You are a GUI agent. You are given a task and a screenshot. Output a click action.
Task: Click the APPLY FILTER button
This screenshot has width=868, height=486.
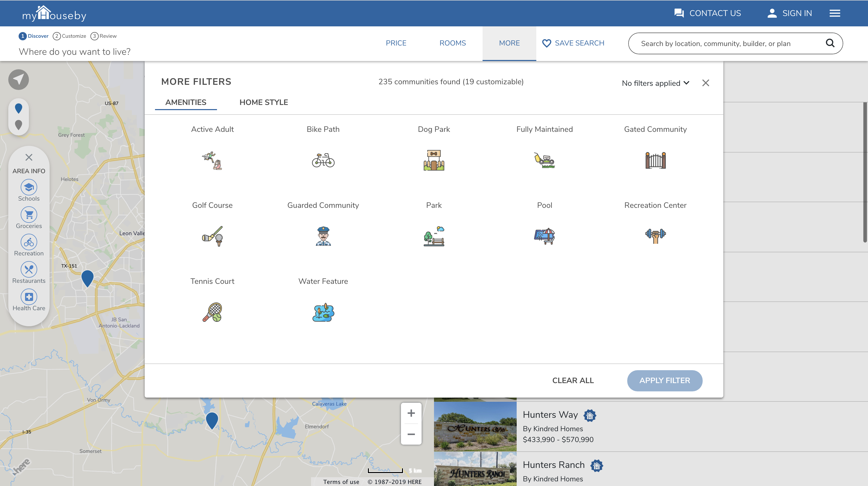point(664,381)
